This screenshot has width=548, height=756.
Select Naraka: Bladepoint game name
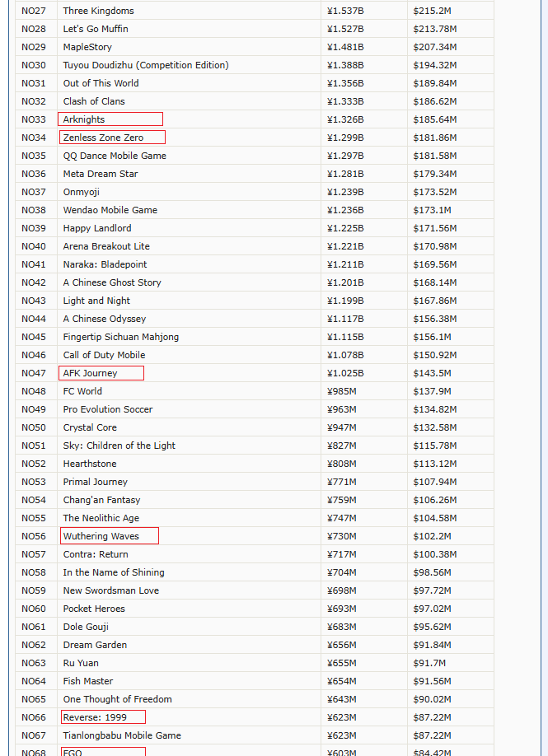click(105, 264)
